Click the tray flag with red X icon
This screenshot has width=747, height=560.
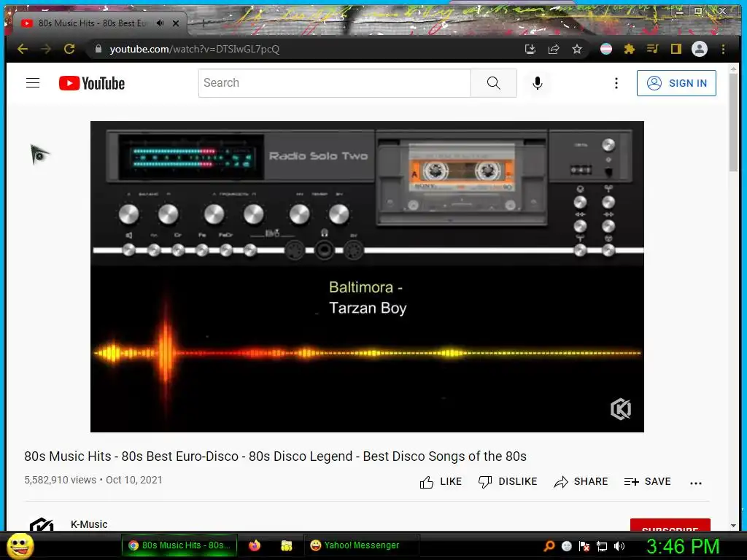(584, 545)
